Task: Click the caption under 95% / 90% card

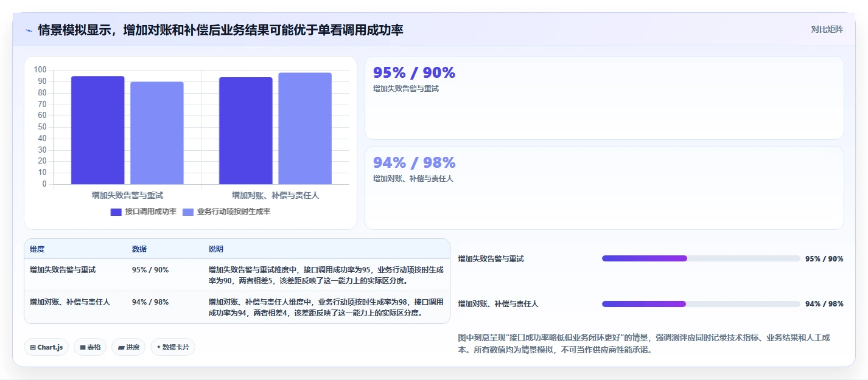Action: (406, 89)
